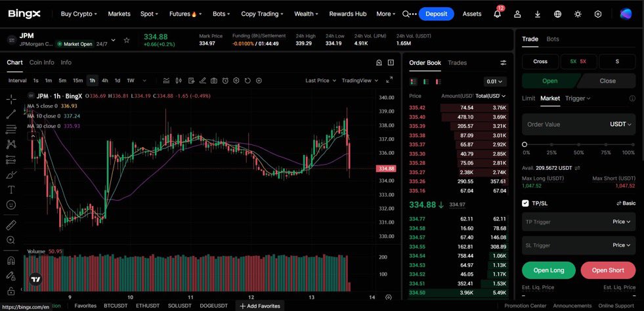The height and width of the screenshot is (311, 644).
Task: Open the chart indicators icon
Action: pos(166,81)
